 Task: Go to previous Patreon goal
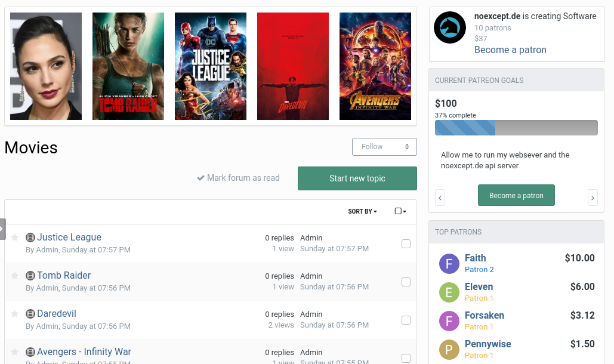pos(440,198)
